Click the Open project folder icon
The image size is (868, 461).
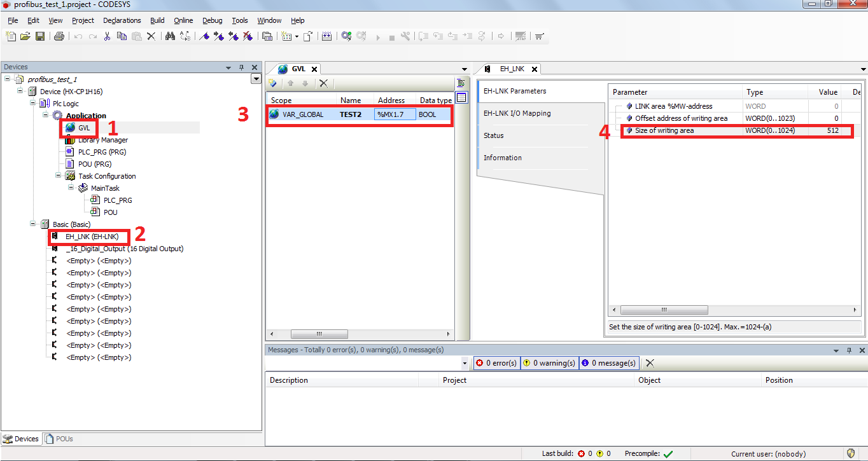(25, 36)
